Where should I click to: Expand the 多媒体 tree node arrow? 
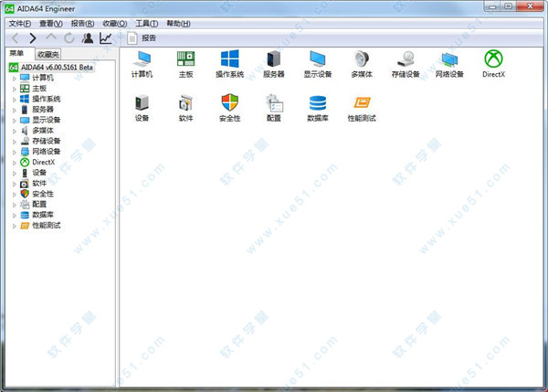[x=15, y=131]
